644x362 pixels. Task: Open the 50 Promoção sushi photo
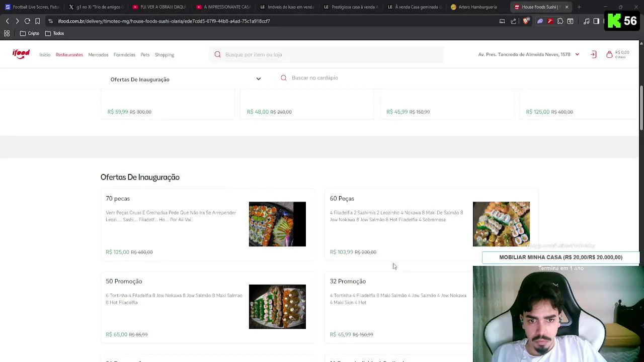(277, 307)
